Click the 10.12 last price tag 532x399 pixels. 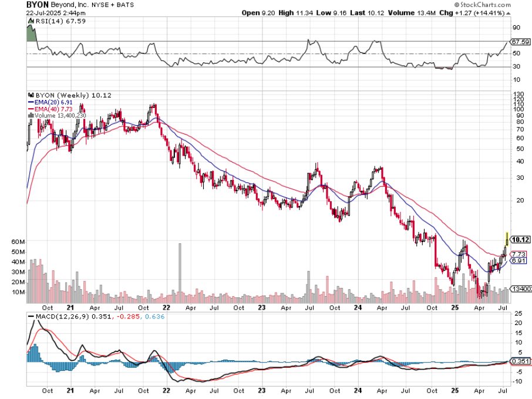pos(520,240)
